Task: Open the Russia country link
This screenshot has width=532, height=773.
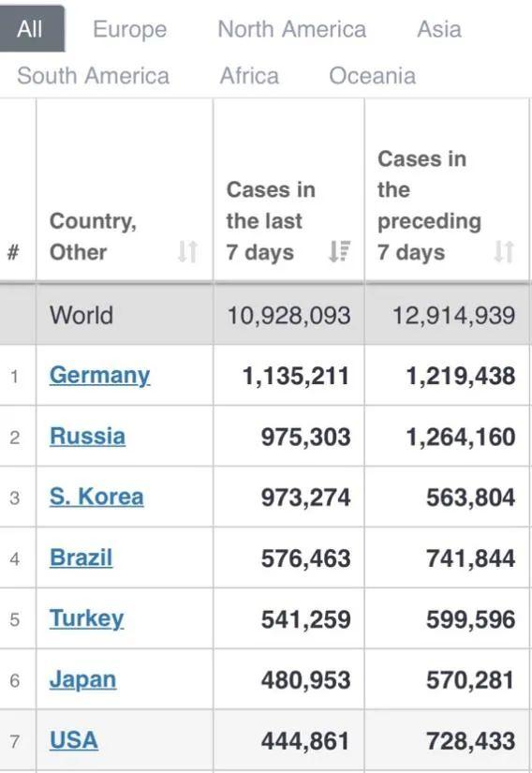Action: (x=88, y=437)
